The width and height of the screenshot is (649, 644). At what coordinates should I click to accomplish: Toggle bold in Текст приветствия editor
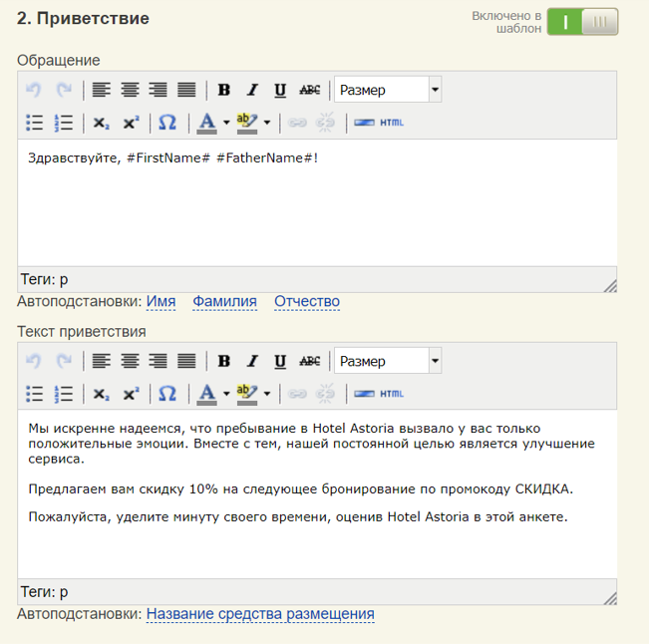(x=224, y=361)
